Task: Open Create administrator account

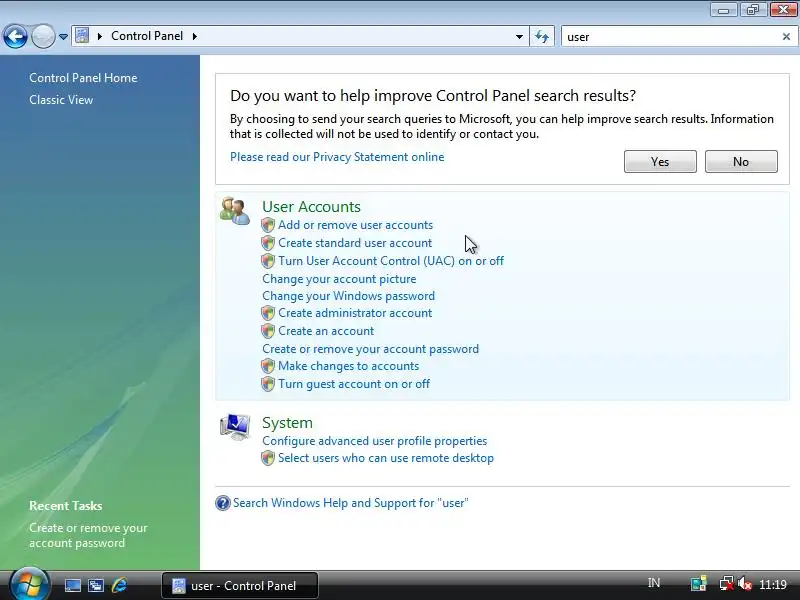Action: pos(355,313)
